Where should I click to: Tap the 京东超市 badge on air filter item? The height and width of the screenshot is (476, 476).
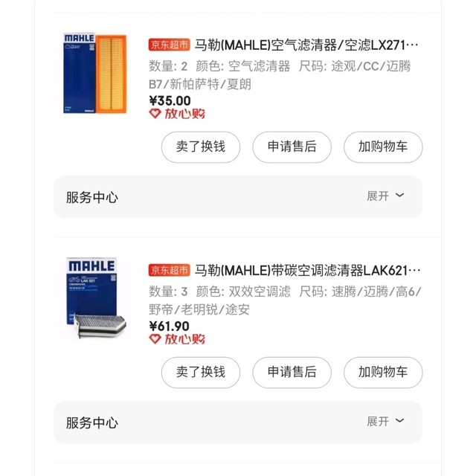169,45
